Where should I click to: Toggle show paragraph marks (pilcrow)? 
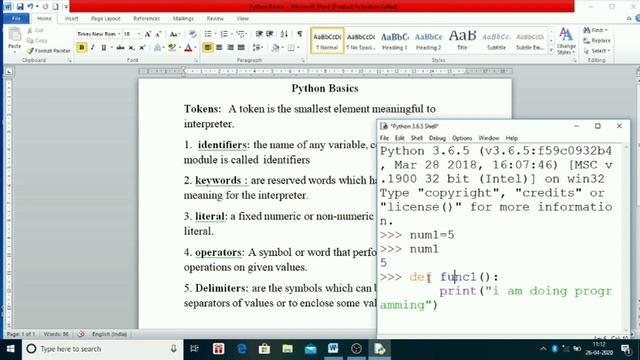coord(300,34)
